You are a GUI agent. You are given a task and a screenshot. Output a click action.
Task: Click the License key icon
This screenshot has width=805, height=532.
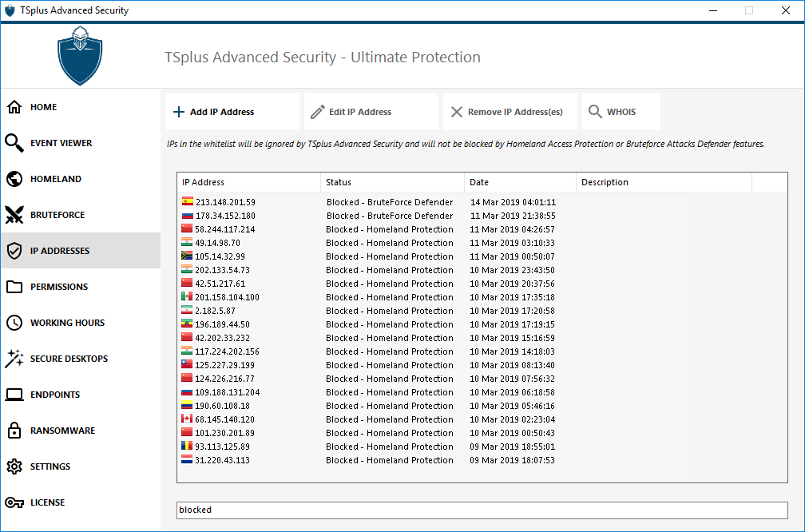15,502
